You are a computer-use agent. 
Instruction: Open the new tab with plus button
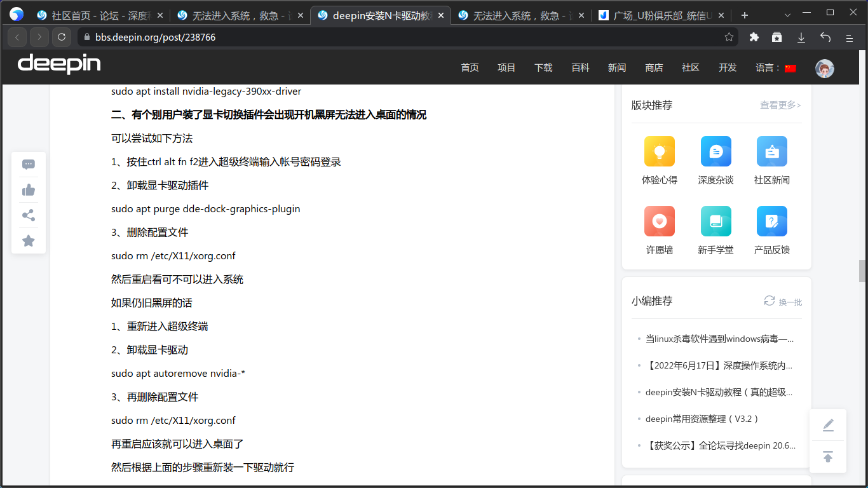pyautogui.click(x=745, y=15)
